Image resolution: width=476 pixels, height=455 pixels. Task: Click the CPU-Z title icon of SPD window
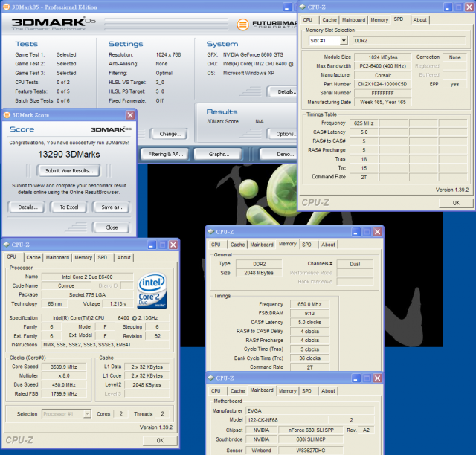click(x=303, y=7)
